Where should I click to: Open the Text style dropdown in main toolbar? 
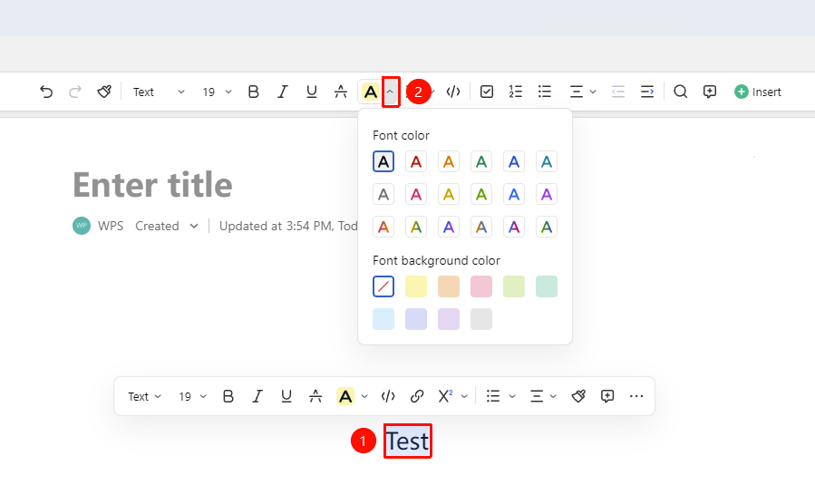coord(159,92)
